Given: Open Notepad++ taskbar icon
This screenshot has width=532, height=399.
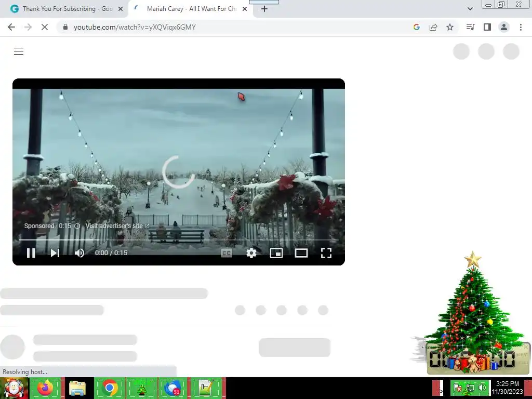Looking at the screenshot, I should point(206,388).
